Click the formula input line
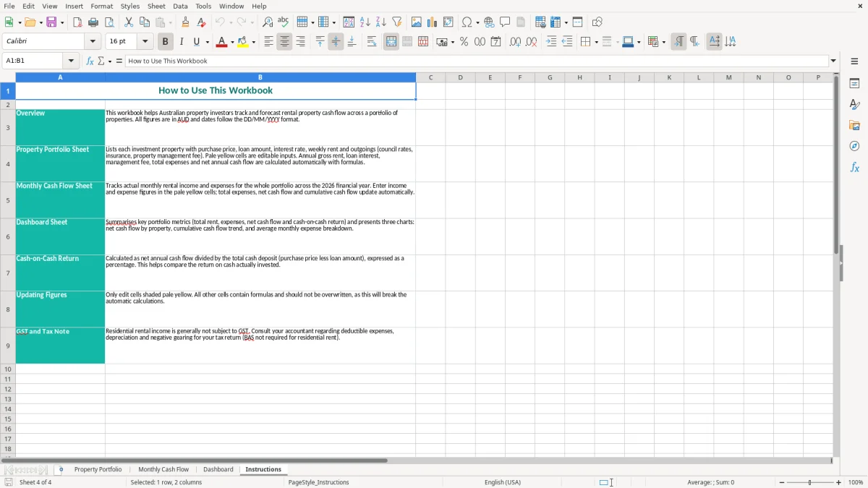The image size is (868, 488). click(477, 61)
